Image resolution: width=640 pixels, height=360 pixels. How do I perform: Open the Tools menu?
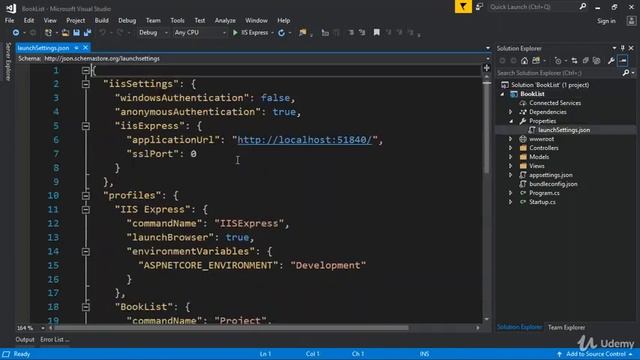click(177, 20)
